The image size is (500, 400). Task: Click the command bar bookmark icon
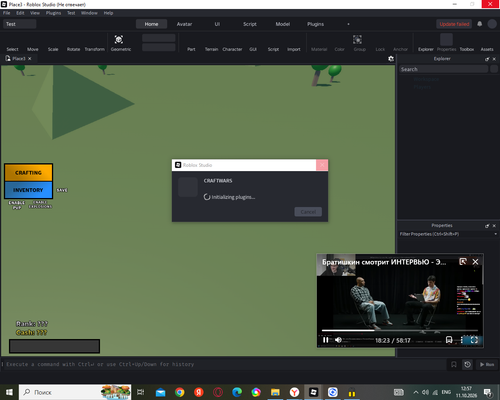[x=454, y=364]
